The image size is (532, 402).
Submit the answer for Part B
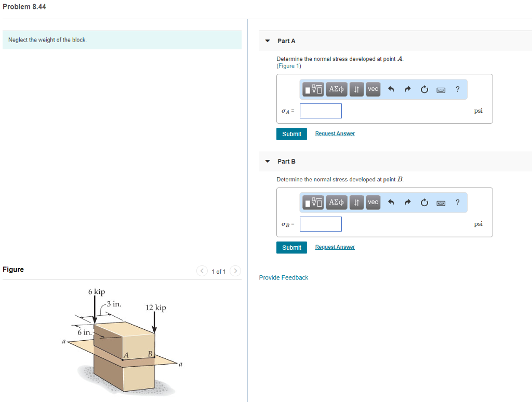[291, 247]
